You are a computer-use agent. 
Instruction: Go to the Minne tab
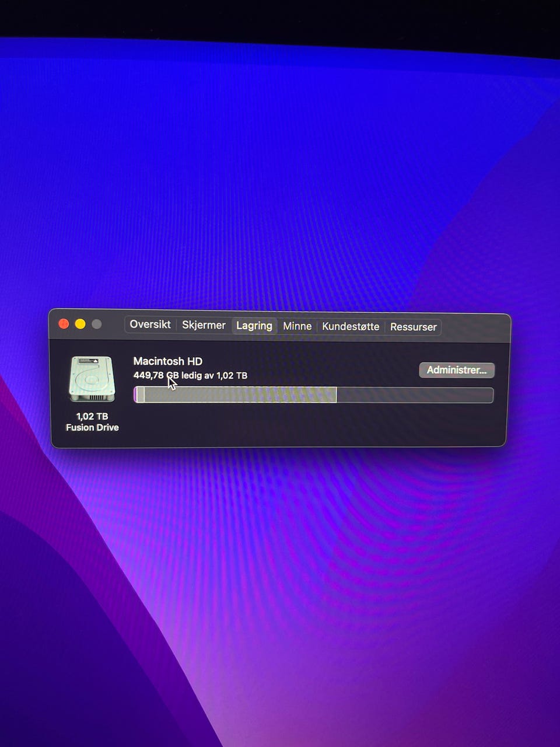(x=297, y=326)
